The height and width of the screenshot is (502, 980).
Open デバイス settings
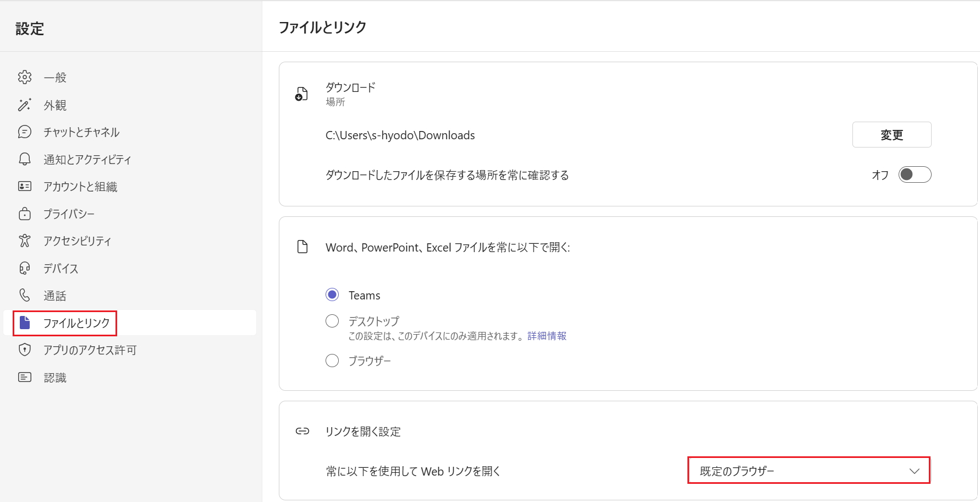130,268
